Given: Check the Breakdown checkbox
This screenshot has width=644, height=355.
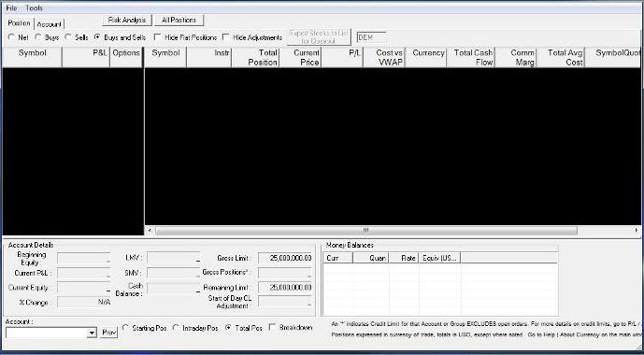Looking at the screenshot, I should click(x=272, y=327).
